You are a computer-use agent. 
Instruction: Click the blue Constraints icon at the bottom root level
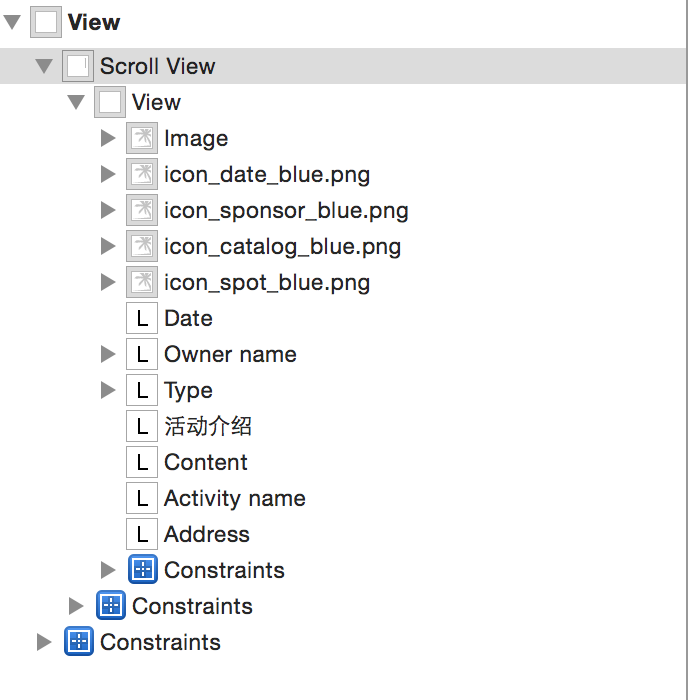(x=79, y=641)
